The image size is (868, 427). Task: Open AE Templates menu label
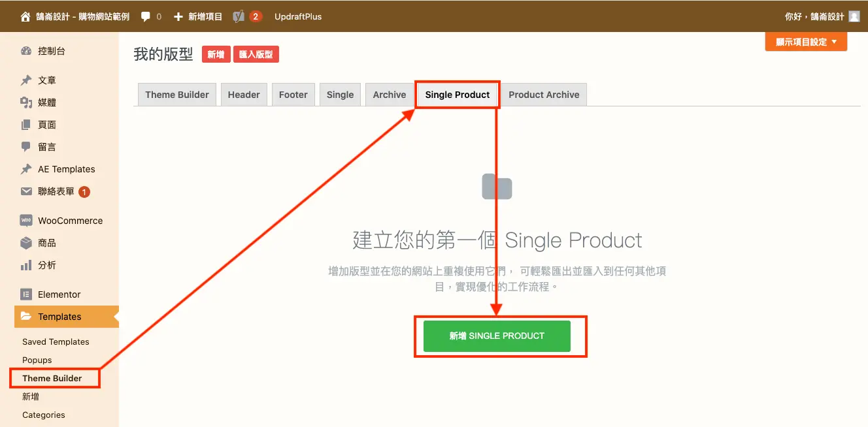(67, 169)
